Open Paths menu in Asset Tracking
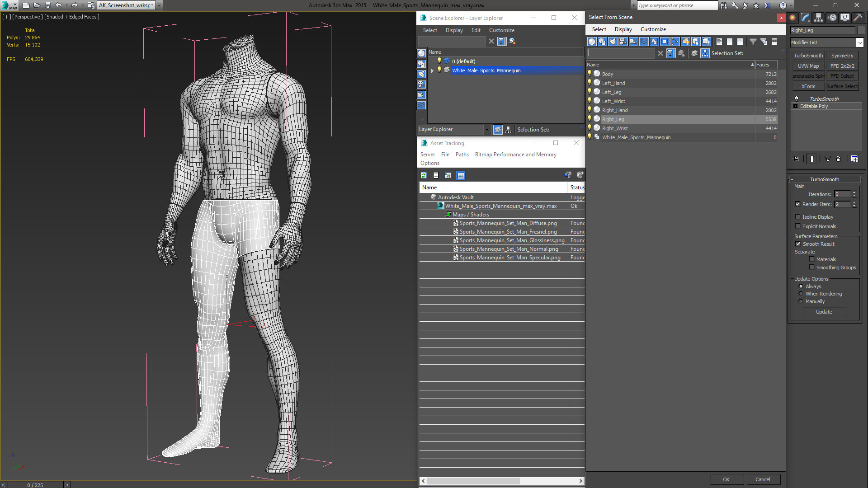The height and width of the screenshot is (488, 868). pos(462,155)
